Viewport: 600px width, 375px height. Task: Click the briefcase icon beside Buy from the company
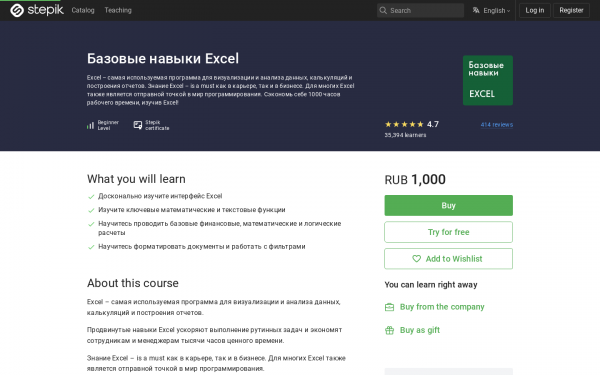pyautogui.click(x=389, y=307)
